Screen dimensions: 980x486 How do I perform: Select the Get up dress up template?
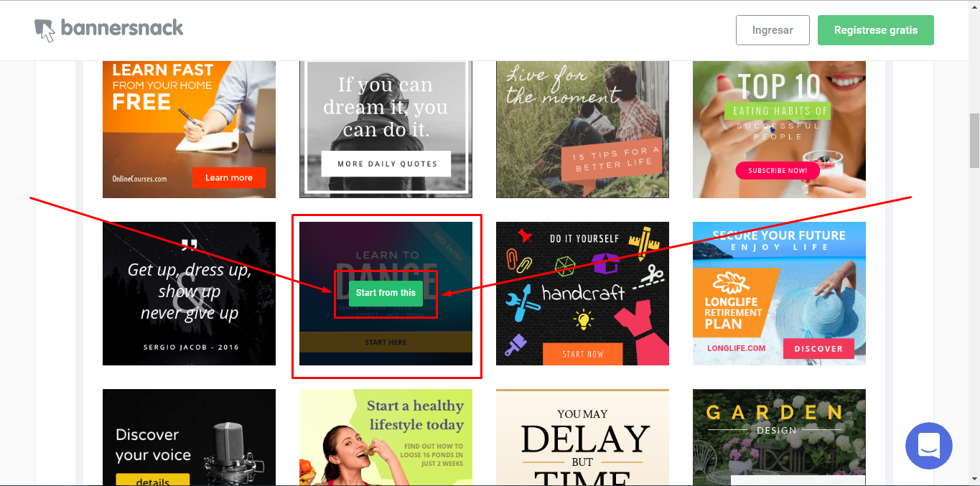[189, 294]
